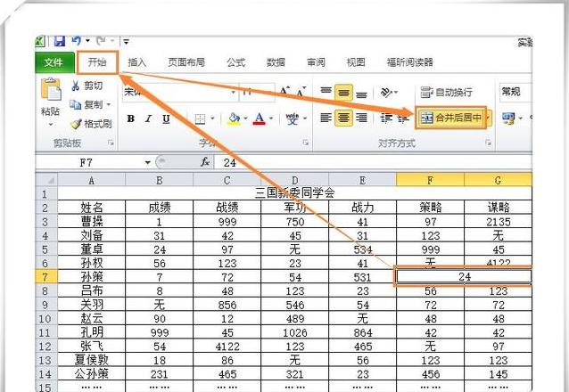569x392 pixels.
Task: Switch to the 视图 tab
Action: click(x=356, y=62)
